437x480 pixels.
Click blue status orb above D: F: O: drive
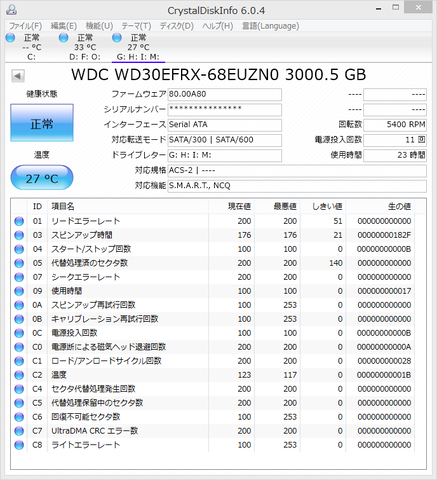coord(63,38)
